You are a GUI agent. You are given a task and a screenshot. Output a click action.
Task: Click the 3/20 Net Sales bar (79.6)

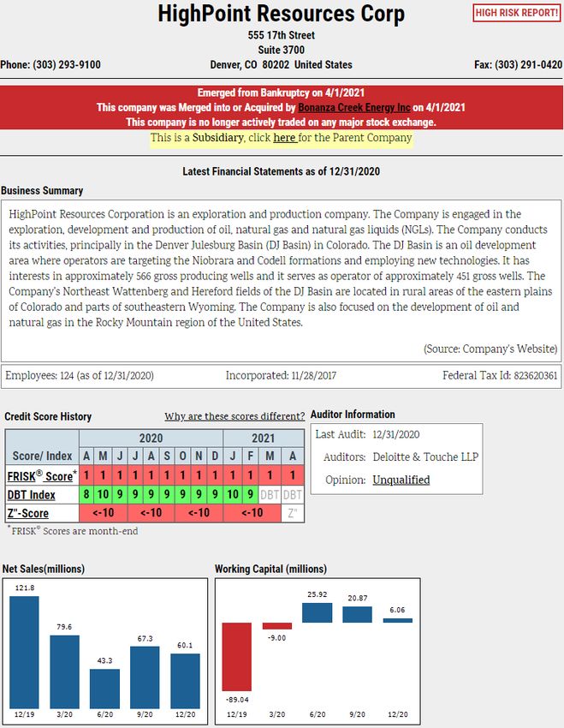64,671
